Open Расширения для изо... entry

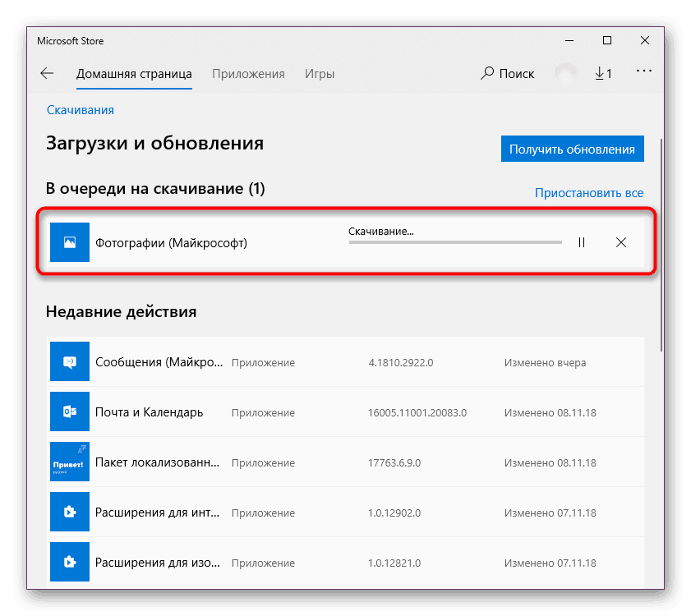345,563
